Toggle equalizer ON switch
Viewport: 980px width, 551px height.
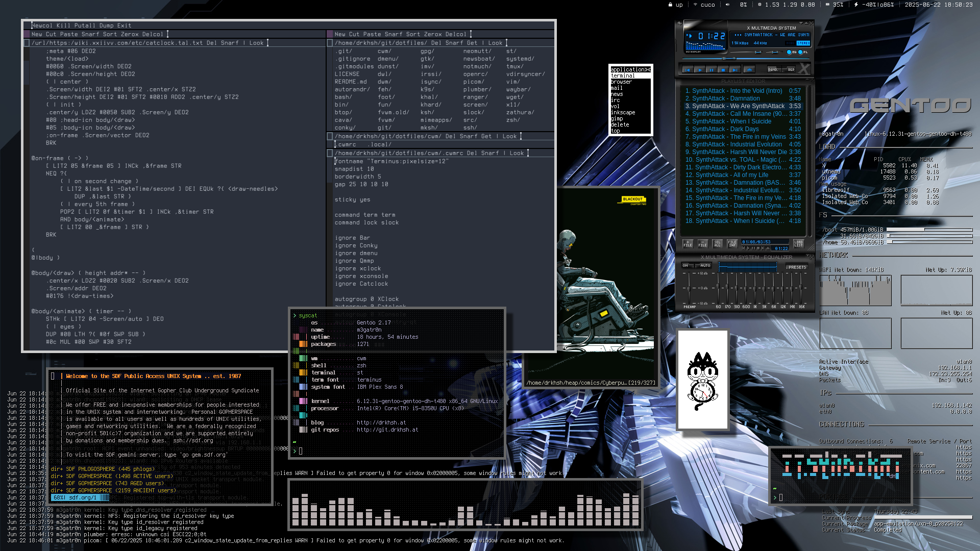687,265
